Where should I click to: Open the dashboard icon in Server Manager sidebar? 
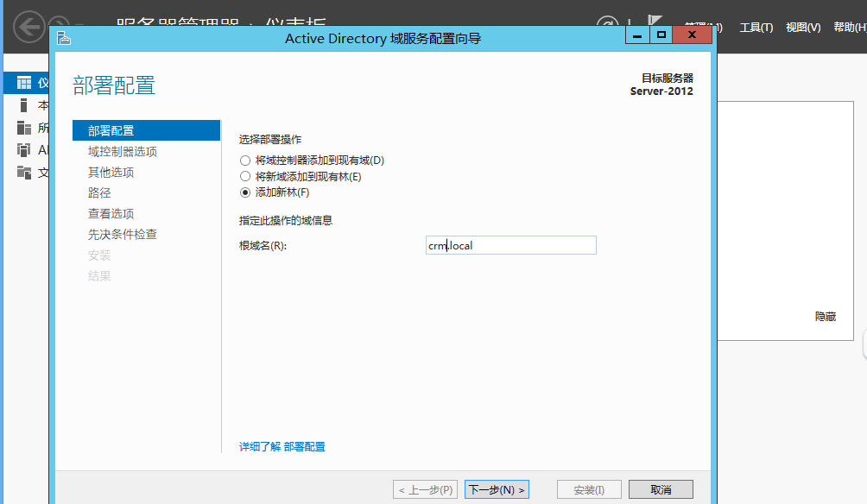[24, 83]
